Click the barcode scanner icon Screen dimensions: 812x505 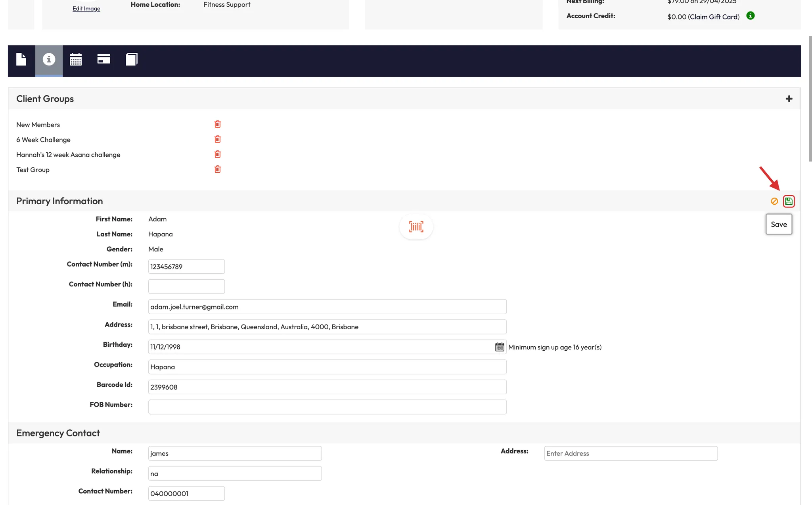pyautogui.click(x=416, y=227)
